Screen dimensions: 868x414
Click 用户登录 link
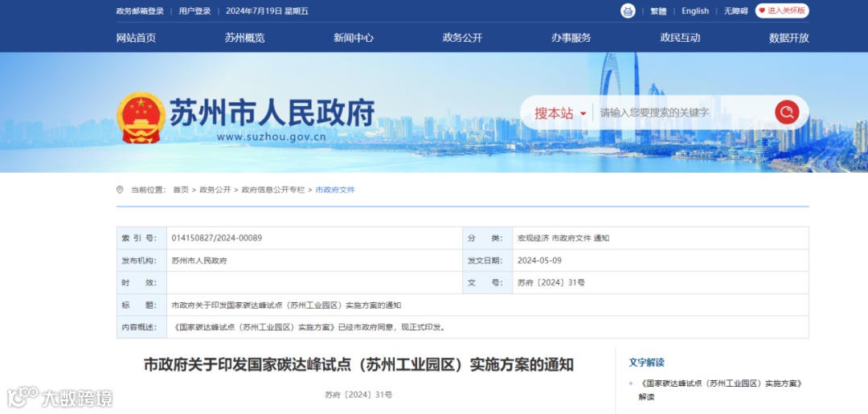tap(194, 11)
